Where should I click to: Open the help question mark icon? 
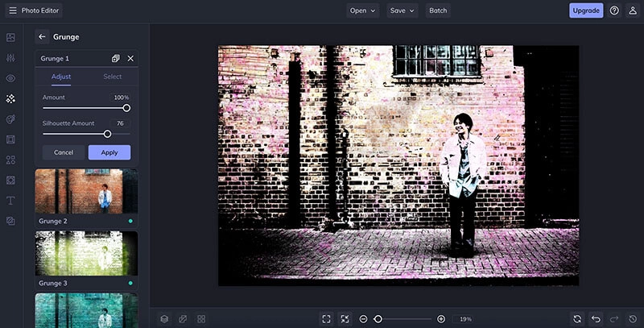coord(614,10)
